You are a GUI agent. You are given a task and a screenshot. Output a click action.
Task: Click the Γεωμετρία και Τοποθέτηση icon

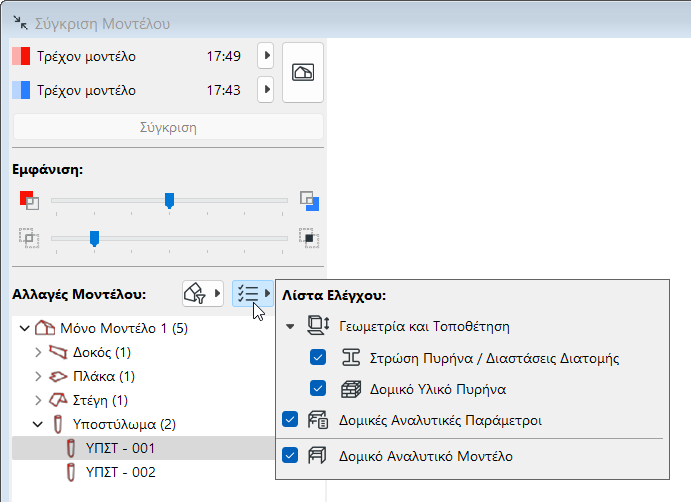click(318, 326)
